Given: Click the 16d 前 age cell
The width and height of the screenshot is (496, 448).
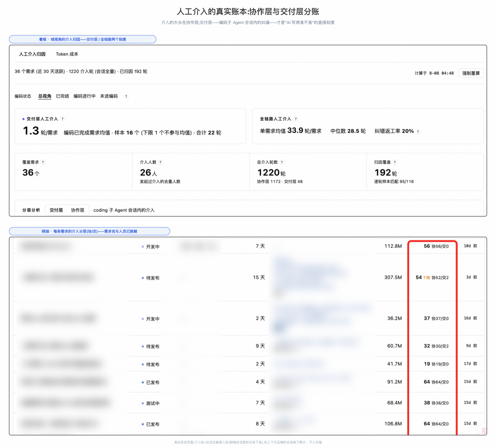Looking at the screenshot, I should (470, 318).
